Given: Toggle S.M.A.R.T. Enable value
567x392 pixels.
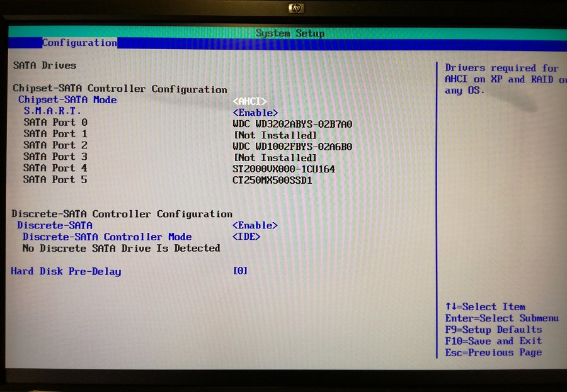Looking at the screenshot, I should click(x=255, y=113).
